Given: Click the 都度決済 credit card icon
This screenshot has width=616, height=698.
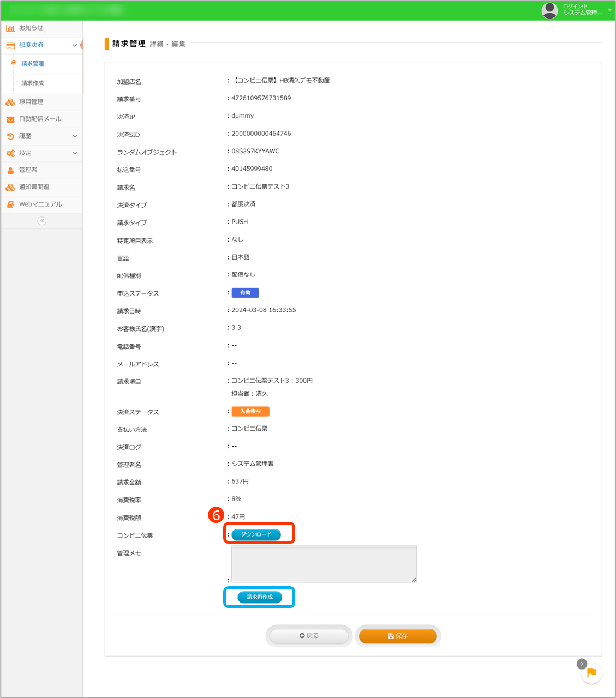Looking at the screenshot, I should [x=10, y=45].
